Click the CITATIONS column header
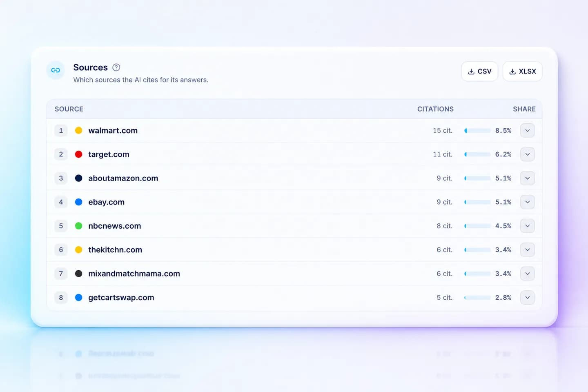This screenshot has width=588, height=392. (x=435, y=109)
